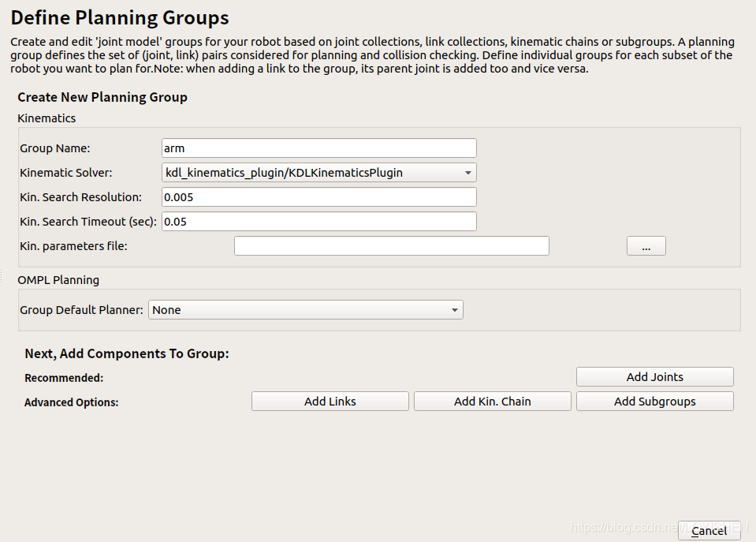756x542 pixels.
Task: Click the 'Define Planning Groups' heading
Action: coord(119,17)
